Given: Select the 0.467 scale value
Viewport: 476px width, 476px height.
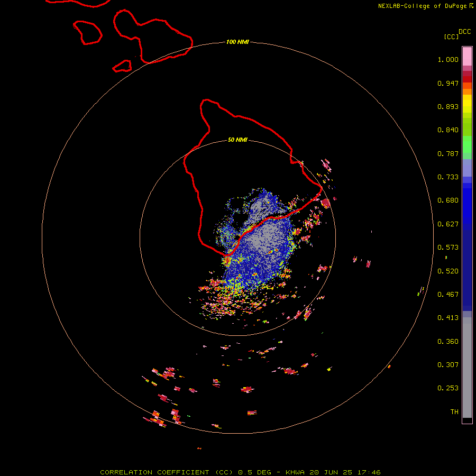Looking at the screenshot, I should (448, 295).
